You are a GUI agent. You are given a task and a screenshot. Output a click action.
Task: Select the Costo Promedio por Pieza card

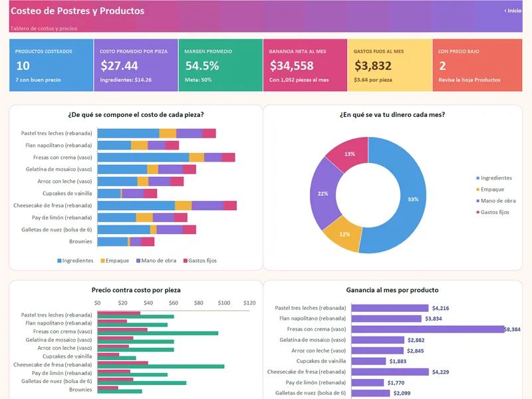click(x=136, y=65)
